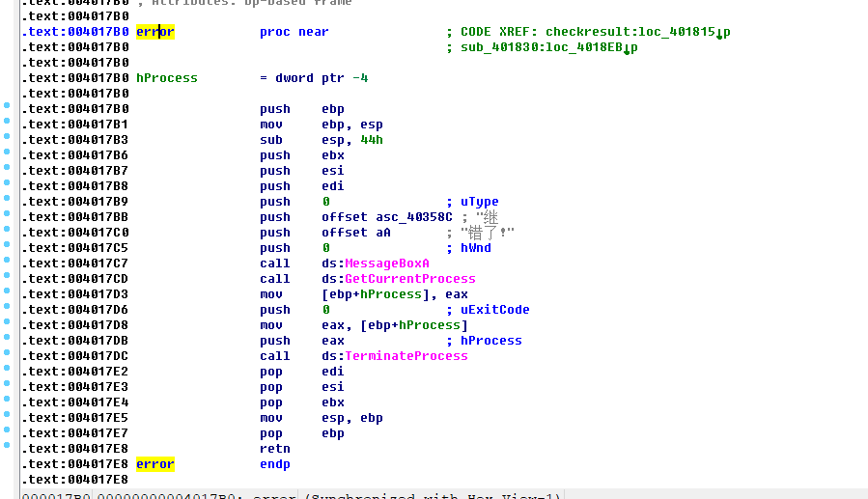868x499 pixels.
Task: Click the retn instruction
Action: 275,449
